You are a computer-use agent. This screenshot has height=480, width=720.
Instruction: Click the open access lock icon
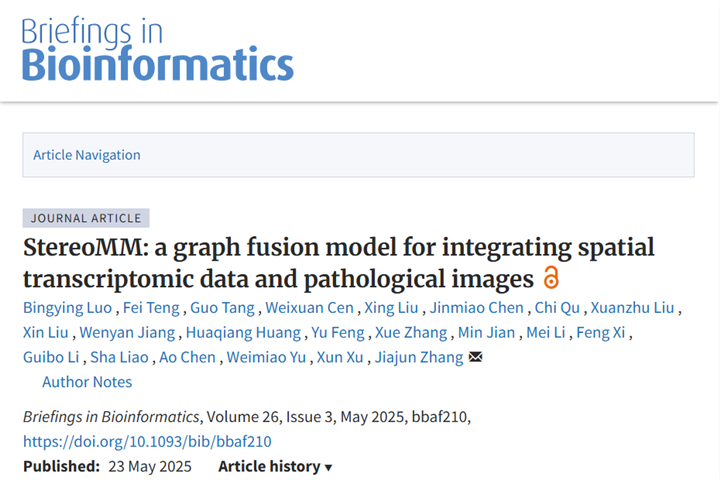[551, 277]
